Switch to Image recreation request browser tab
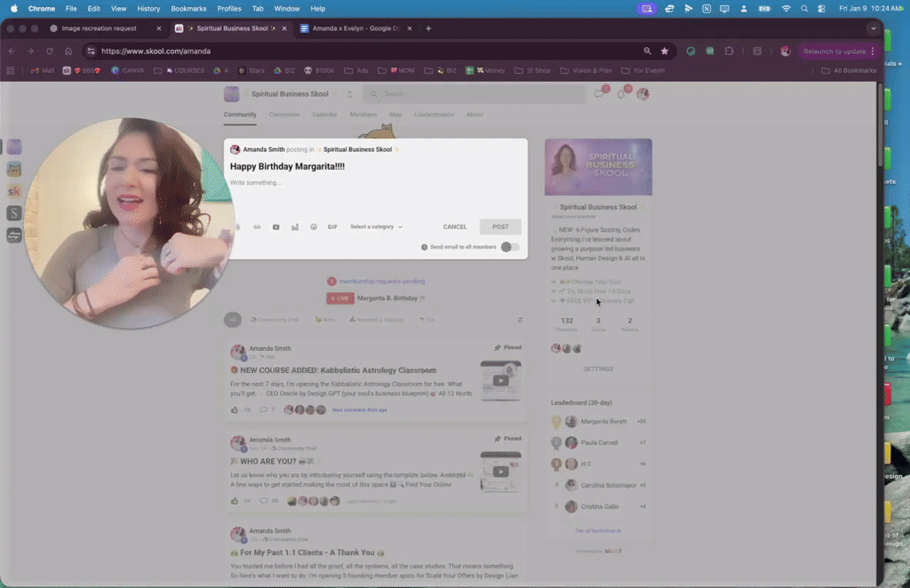 tap(100, 28)
